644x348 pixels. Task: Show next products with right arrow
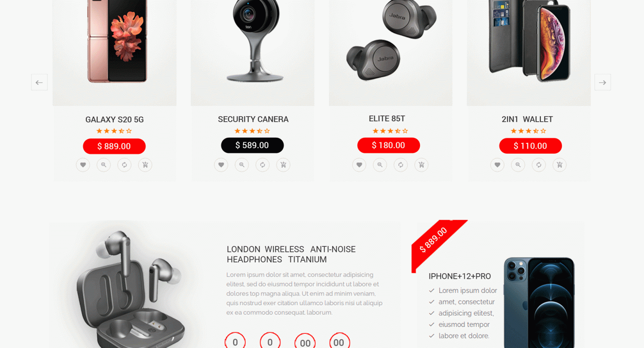point(602,82)
